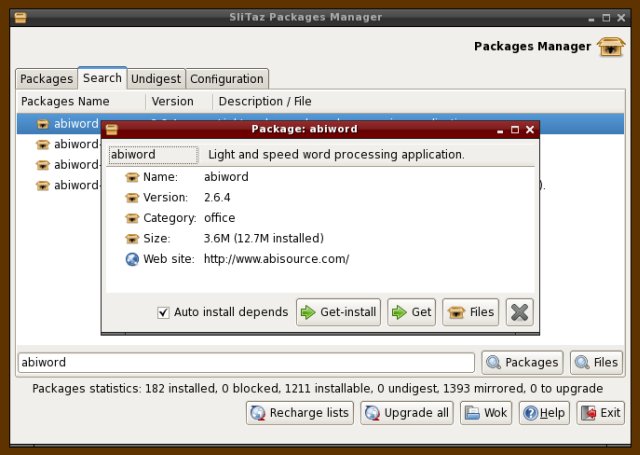Viewport: 640px width, 455px height.
Task: Click Upgrade all button
Action: coord(407,413)
